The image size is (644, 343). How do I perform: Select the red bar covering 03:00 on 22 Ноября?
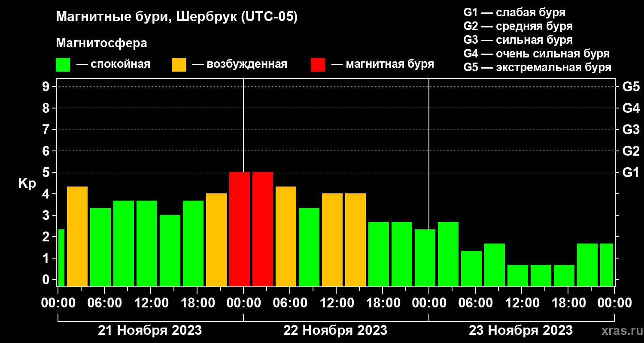pyautogui.click(x=263, y=229)
